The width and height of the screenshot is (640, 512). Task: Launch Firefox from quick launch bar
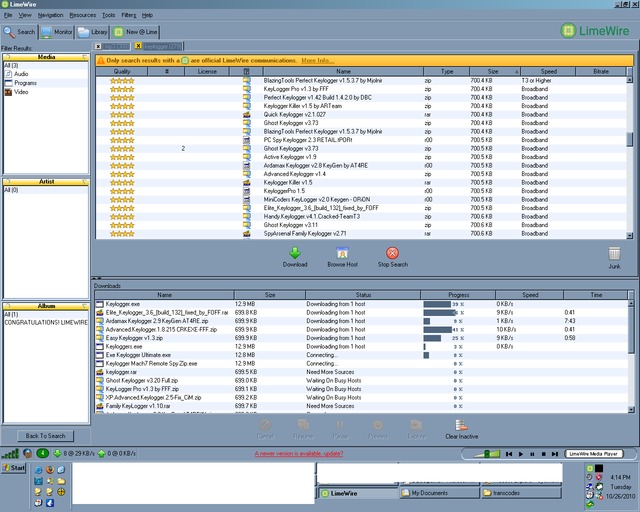click(50, 470)
